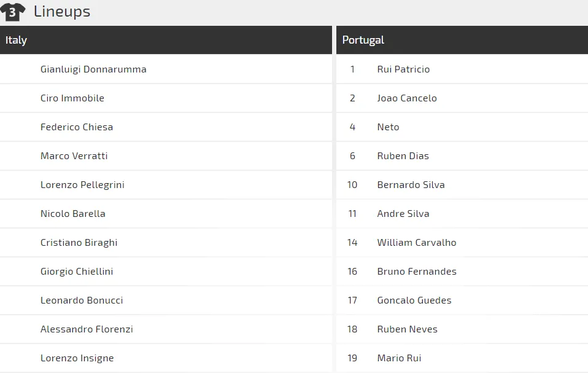The image size is (588, 373).
Task: Open Bernardo Silva's profile
Action: 411,185
